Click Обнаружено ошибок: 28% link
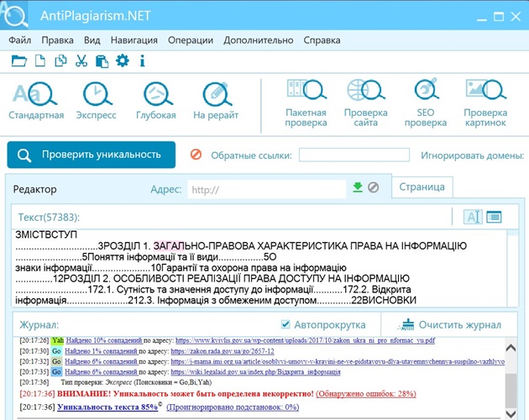The image size is (529, 420). click(x=366, y=394)
